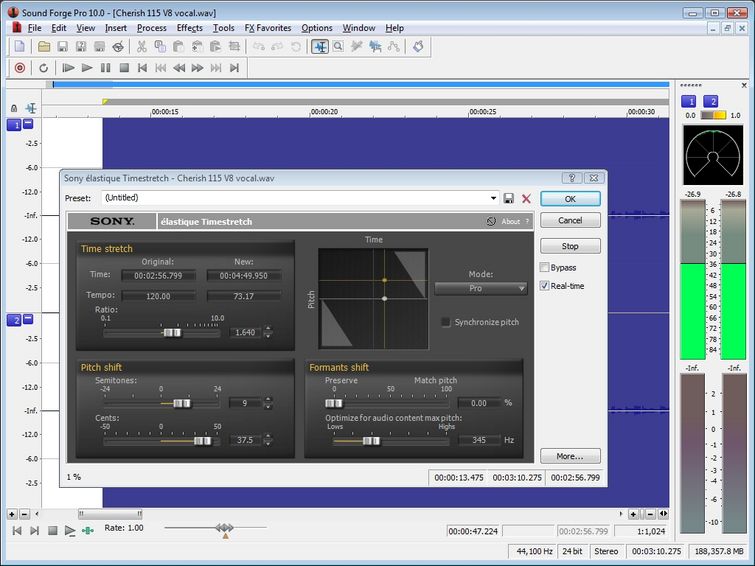Collapse channel 1 with minus button
The image size is (755, 566).
click(x=28, y=124)
